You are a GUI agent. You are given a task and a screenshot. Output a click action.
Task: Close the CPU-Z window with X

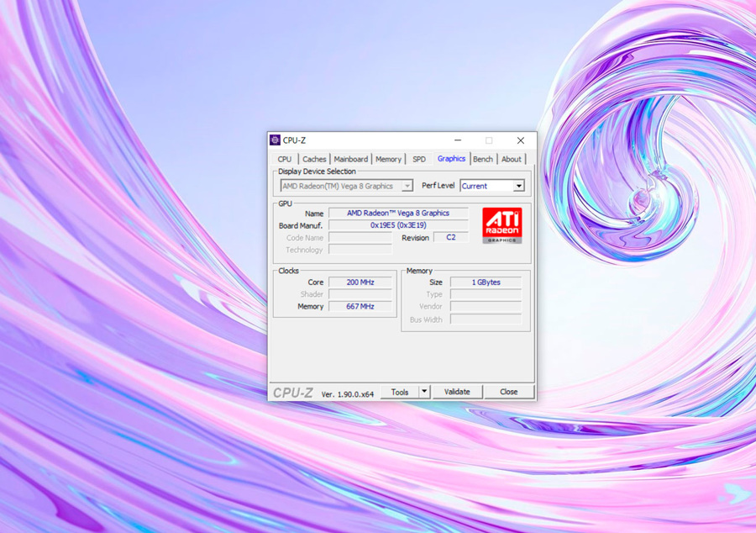pos(521,140)
